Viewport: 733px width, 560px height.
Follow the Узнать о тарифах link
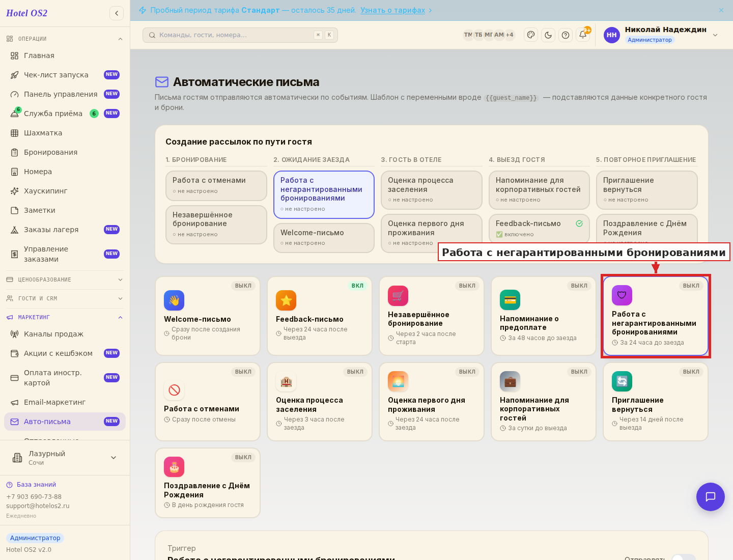click(392, 10)
